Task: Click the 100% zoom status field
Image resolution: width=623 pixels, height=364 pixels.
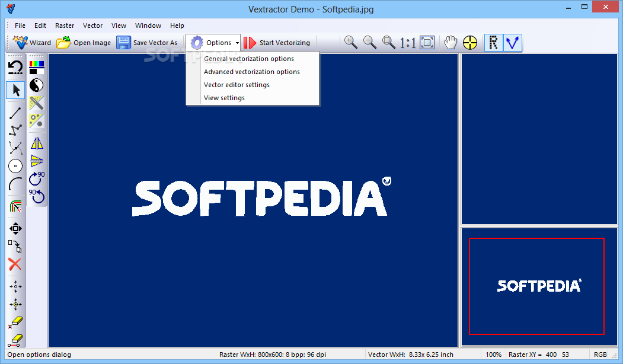Action: 493,355
